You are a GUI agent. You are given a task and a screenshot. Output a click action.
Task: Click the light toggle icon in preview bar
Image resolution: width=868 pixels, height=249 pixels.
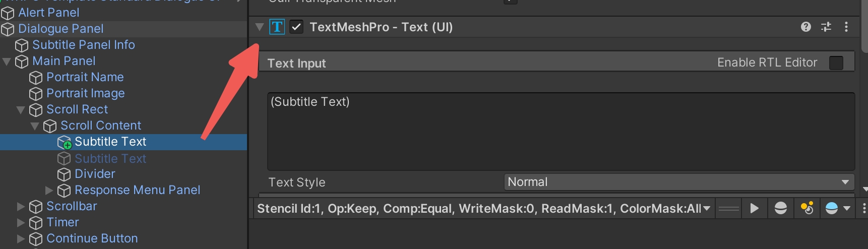click(x=807, y=208)
